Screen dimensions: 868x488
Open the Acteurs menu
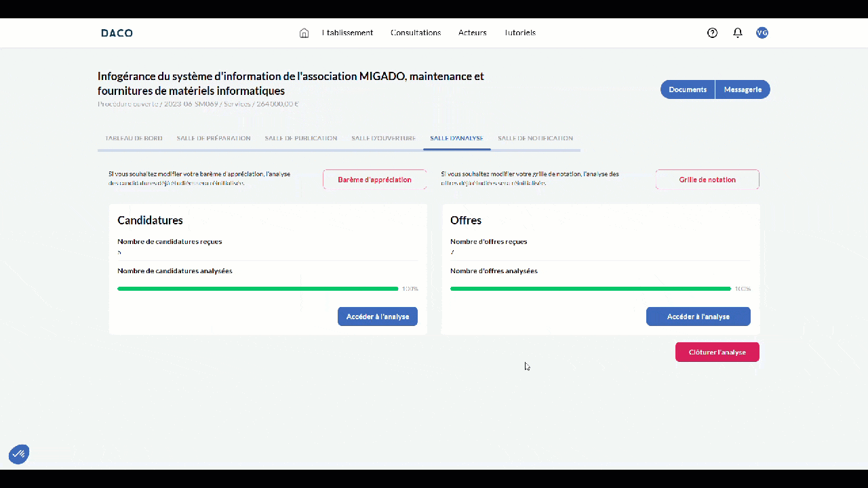tap(472, 33)
